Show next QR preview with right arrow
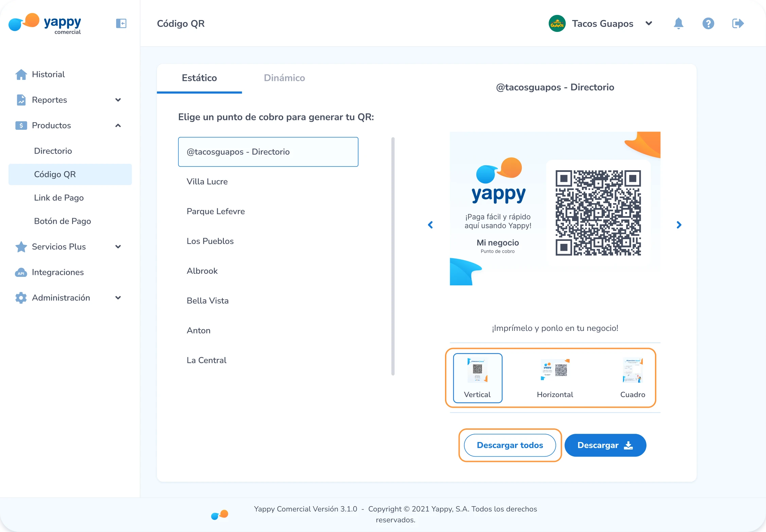This screenshot has width=766, height=532. click(679, 225)
